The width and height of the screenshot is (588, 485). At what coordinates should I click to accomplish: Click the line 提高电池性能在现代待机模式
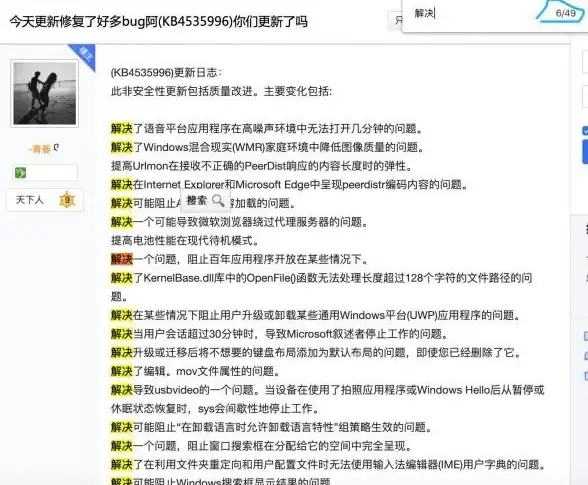tap(185, 241)
